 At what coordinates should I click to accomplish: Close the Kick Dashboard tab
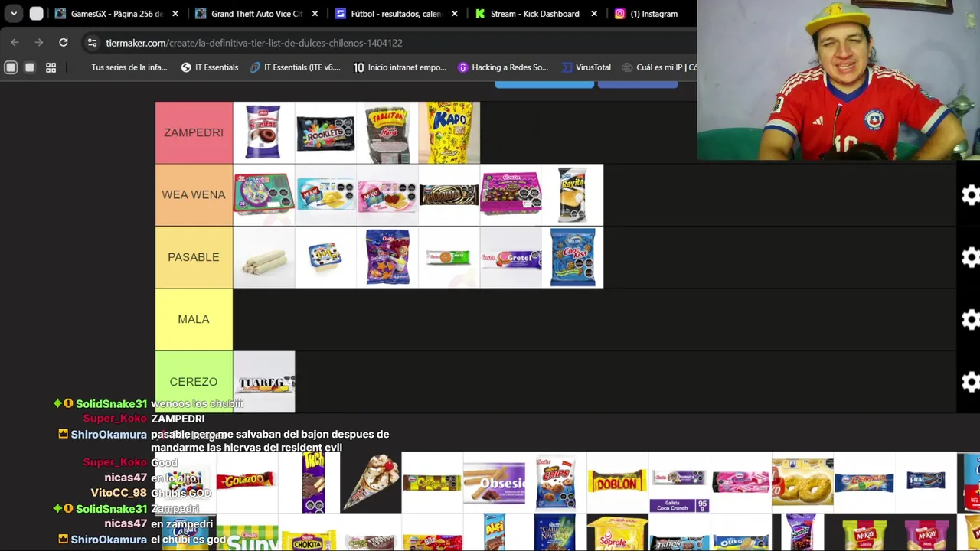pos(594,14)
